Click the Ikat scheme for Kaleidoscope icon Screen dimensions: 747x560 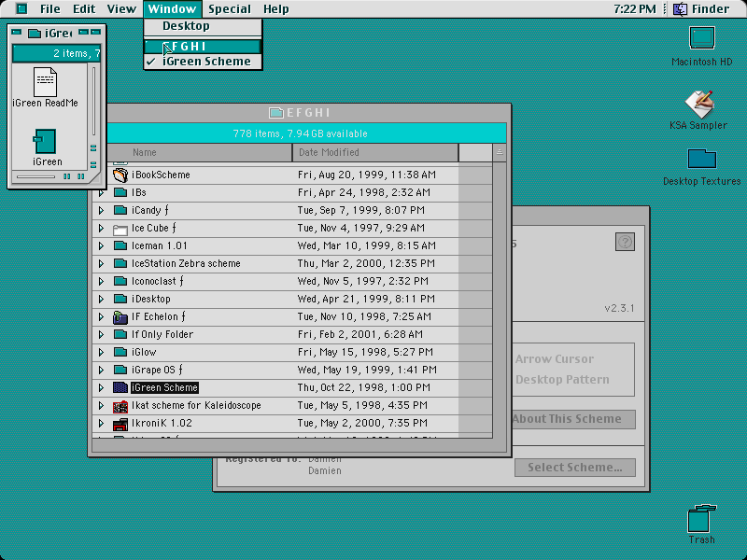click(120, 406)
